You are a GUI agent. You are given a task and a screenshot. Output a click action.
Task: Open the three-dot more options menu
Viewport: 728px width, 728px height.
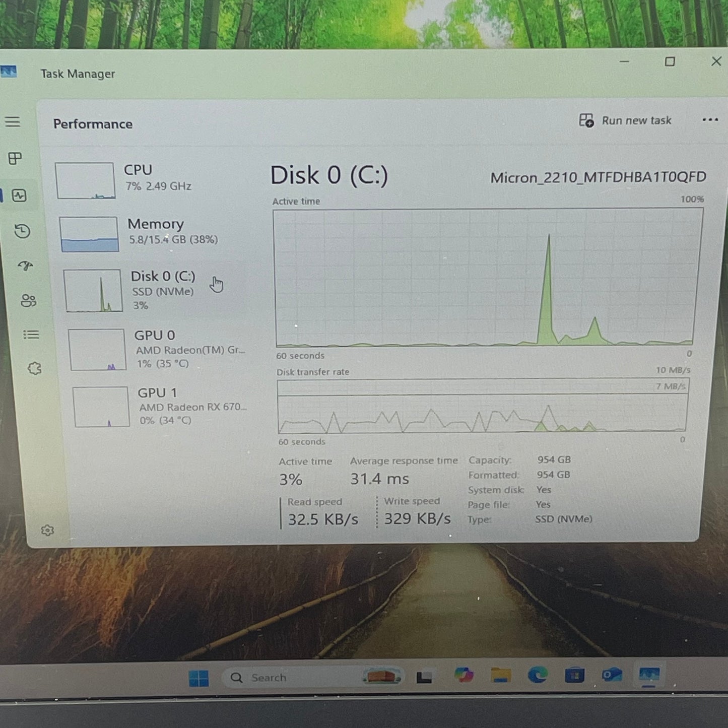point(710,120)
